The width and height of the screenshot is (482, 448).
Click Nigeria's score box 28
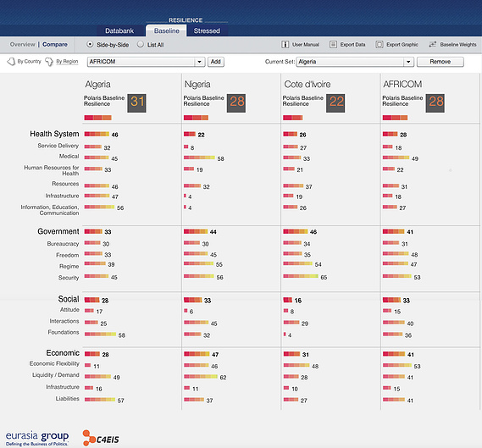point(236,103)
